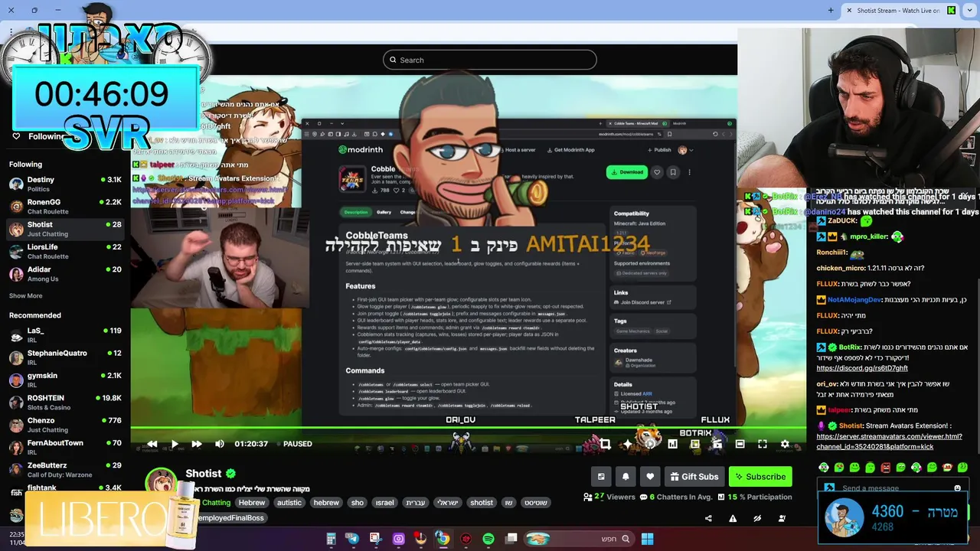
Task: Report the stream with the warning triangle icon
Action: 733,519
